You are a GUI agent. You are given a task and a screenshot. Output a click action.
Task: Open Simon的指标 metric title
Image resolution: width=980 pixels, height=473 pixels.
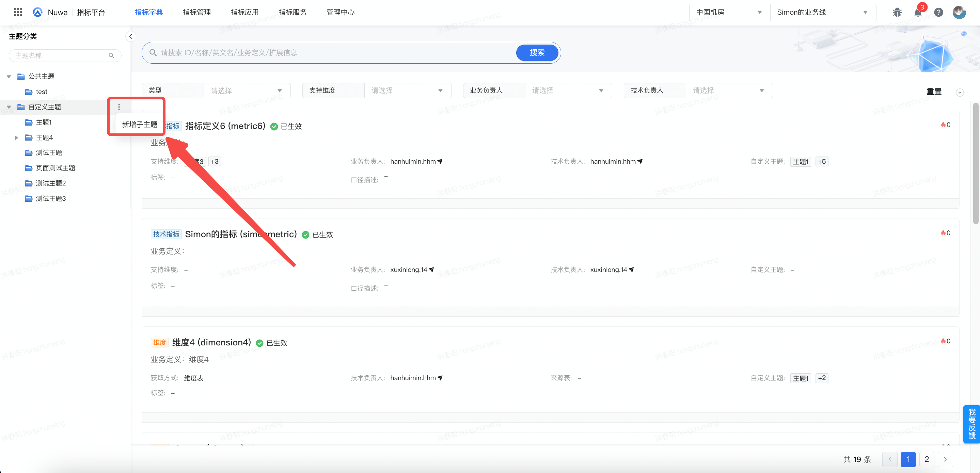tap(241, 234)
